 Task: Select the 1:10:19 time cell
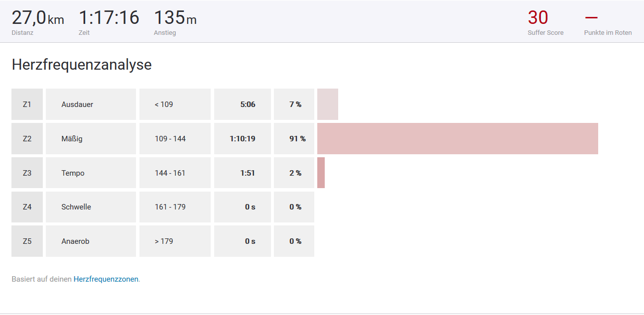pos(243,139)
